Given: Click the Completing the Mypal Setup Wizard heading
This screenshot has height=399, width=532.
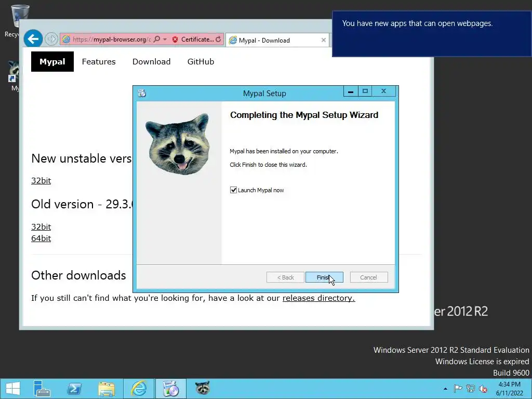Looking at the screenshot, I should 304,115.
